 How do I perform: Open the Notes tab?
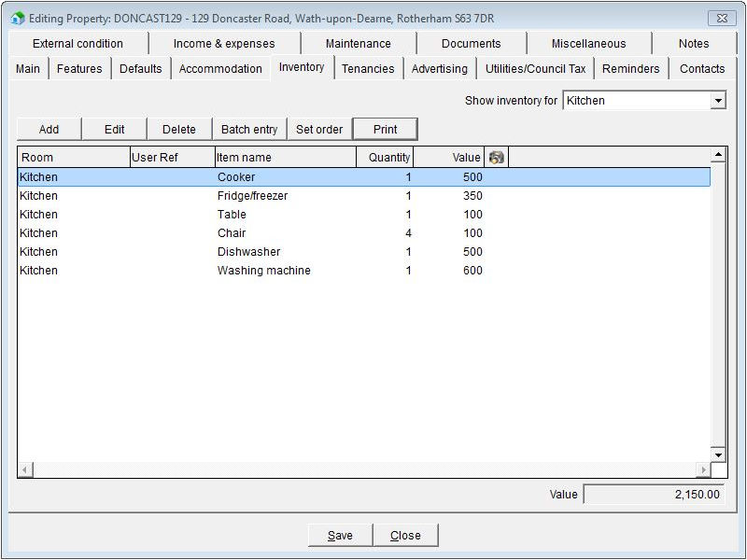[x=694, y=43]
